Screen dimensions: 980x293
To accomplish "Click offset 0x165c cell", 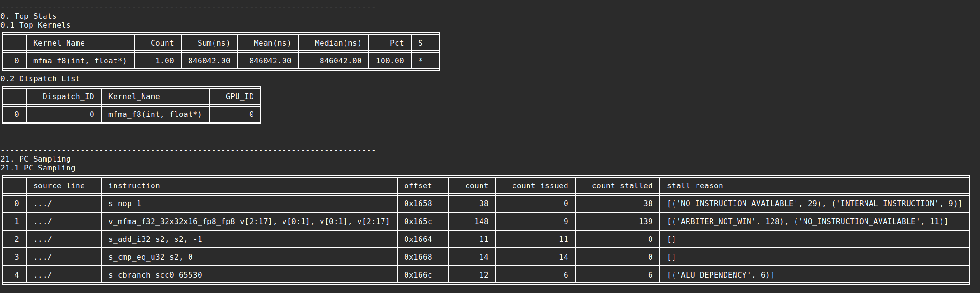I will 418,221.
